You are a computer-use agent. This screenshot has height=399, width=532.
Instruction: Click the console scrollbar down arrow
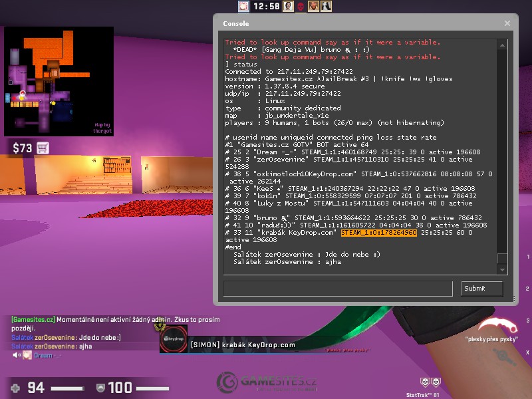coord(502,269)
